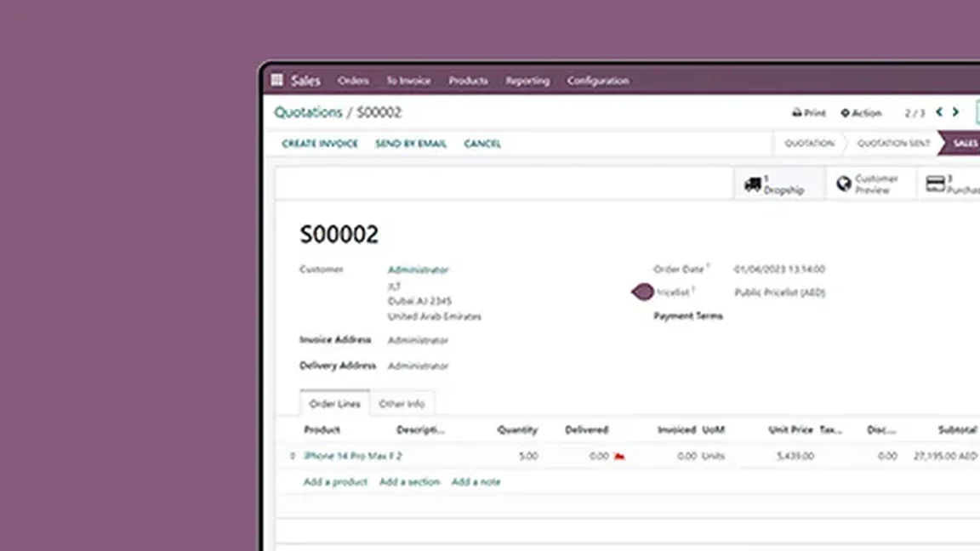Screen dimensions: 980x551
Task: Click the Invoice Address Administrator field
Action: point(419,340)
